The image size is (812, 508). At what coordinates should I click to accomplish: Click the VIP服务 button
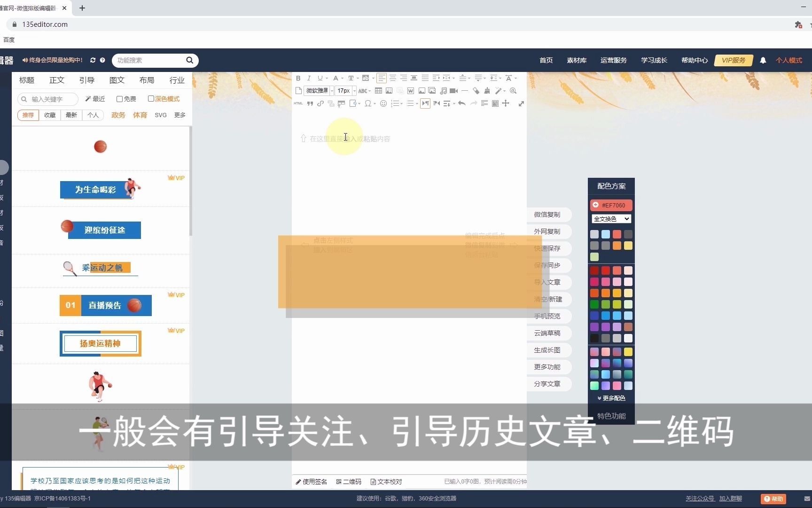[734, 60]
